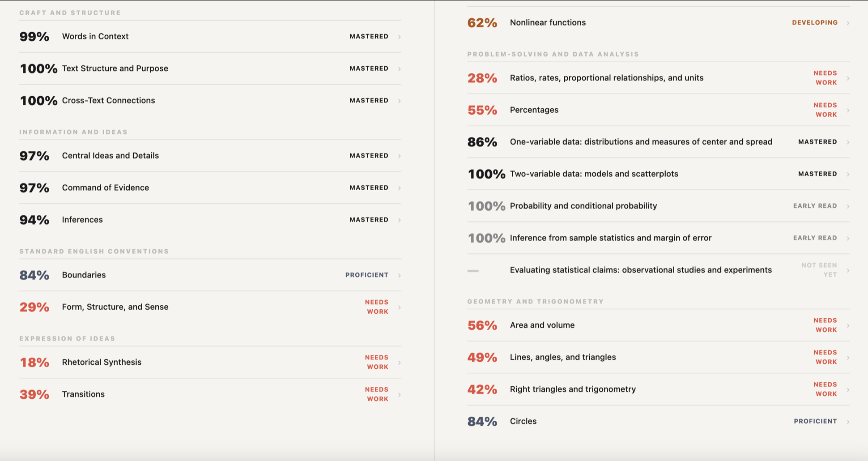Click the Probability and conditional probability chevron

(848, 206)
